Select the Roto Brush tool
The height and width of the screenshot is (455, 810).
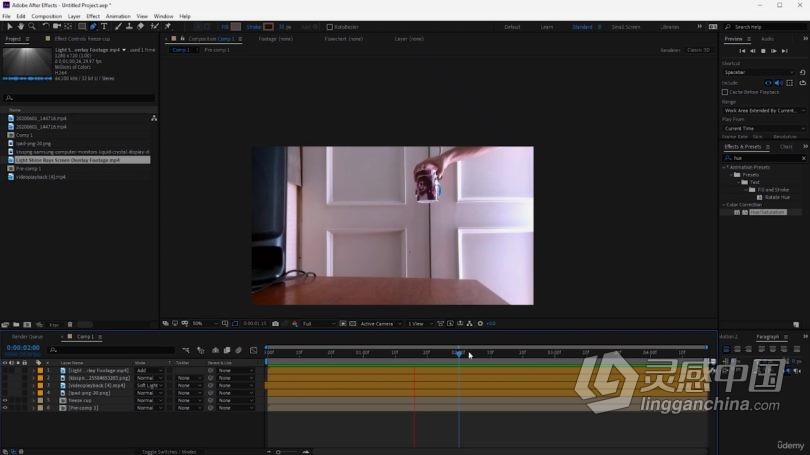pos(154,26)
